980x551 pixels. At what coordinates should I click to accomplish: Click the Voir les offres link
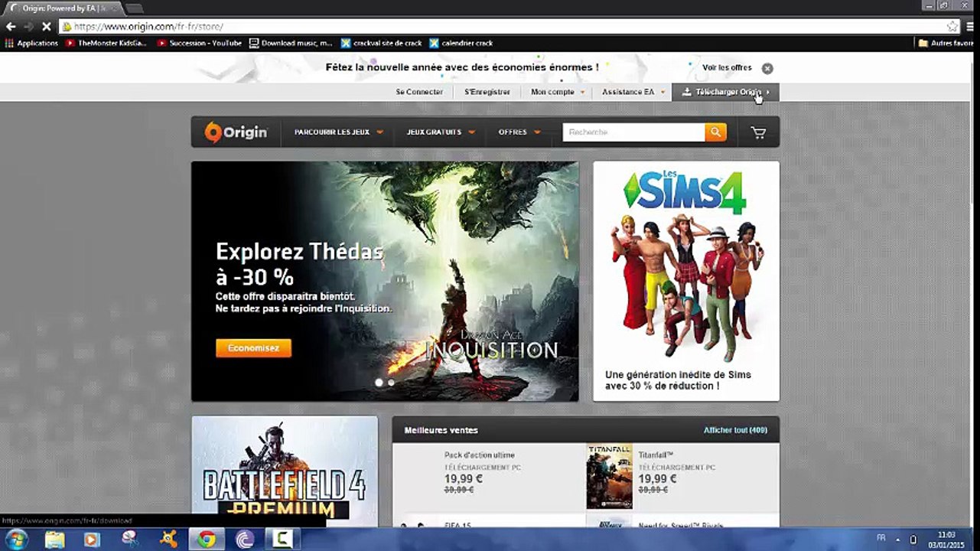[727, 68]
